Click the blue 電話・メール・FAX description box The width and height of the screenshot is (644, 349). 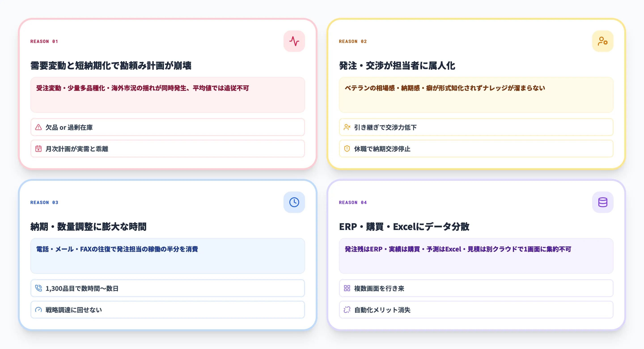[x=167, y=256]
